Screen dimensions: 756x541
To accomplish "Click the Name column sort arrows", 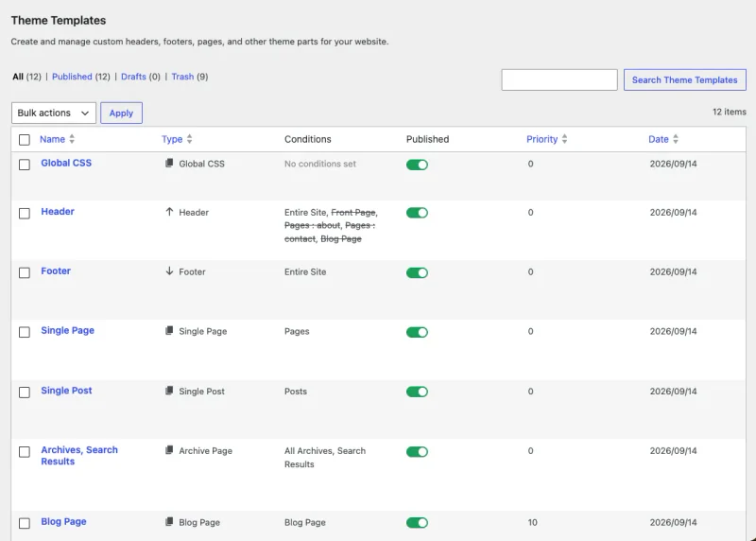I will 72,139.
